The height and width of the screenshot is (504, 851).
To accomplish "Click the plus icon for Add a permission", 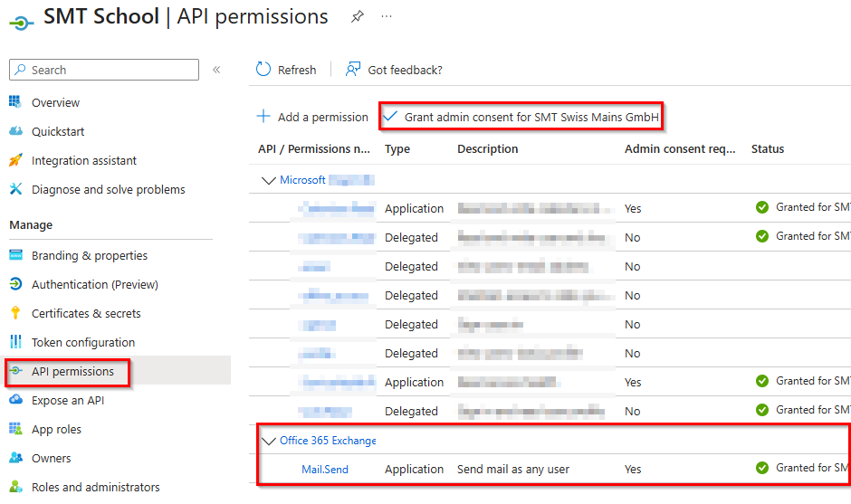I will (263, 117).
